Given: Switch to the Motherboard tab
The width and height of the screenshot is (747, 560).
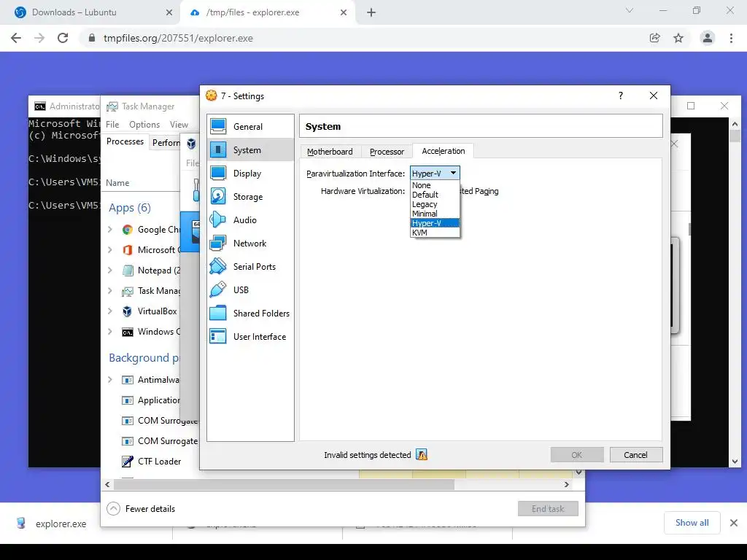Looking at the screenshot, I should pyautogui.click(x=330, y=152).
